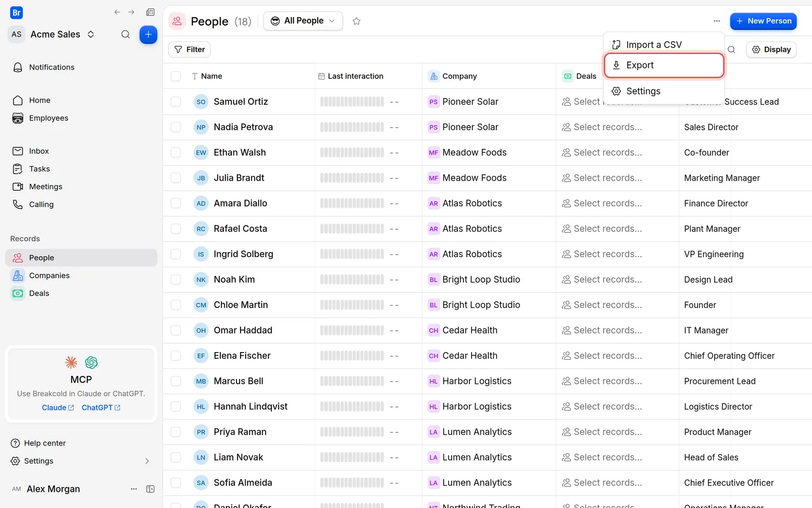Tick the checkbox for Samuel Ortiz

click(176, 102)
